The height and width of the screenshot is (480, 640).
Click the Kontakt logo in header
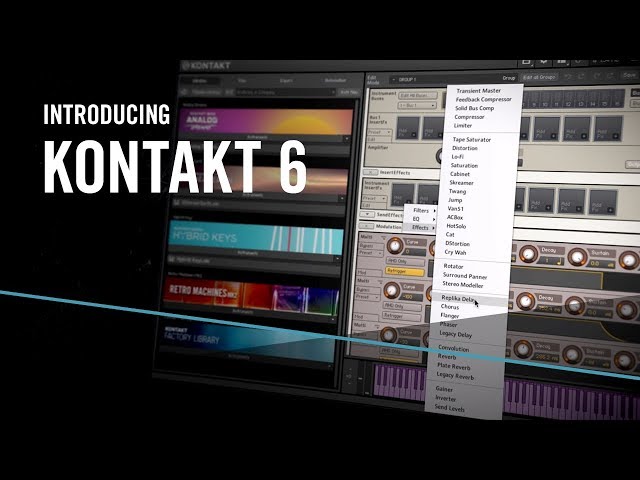[206, 65]
